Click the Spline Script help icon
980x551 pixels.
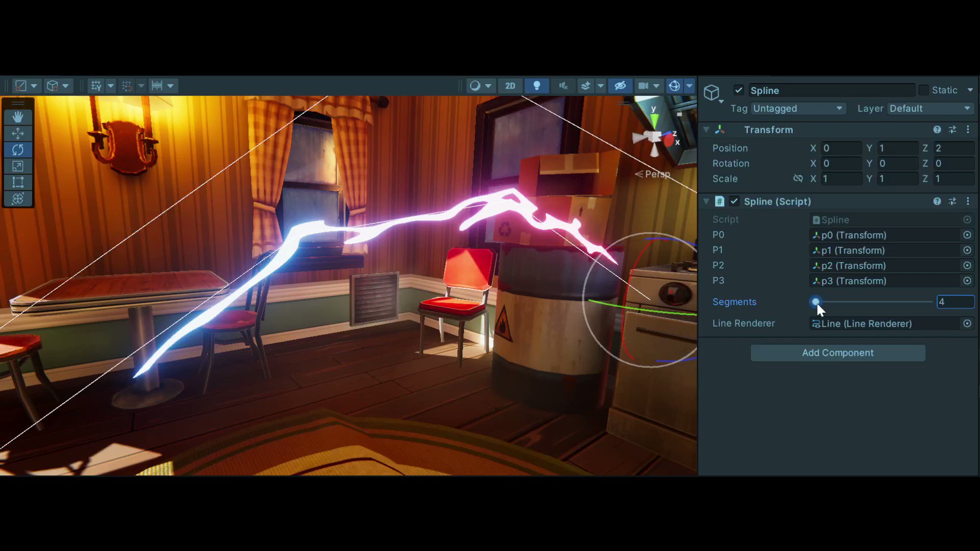(937, 201)
